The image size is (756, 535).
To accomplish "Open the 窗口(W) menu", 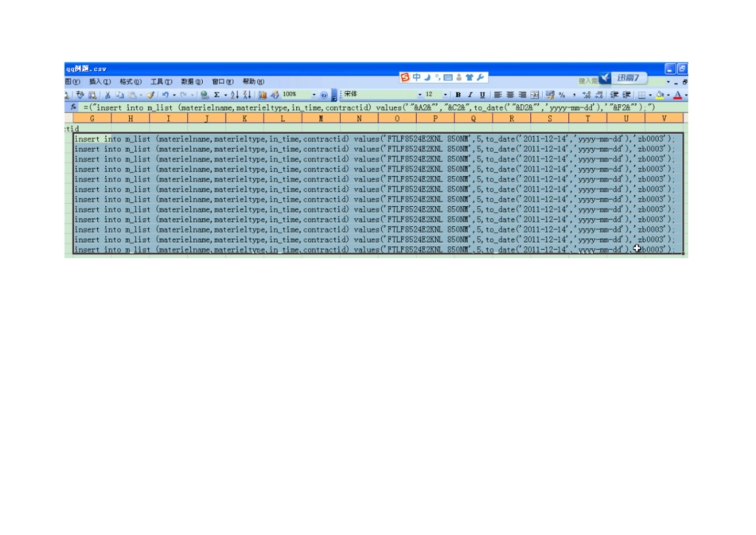I will pos(223,81).
